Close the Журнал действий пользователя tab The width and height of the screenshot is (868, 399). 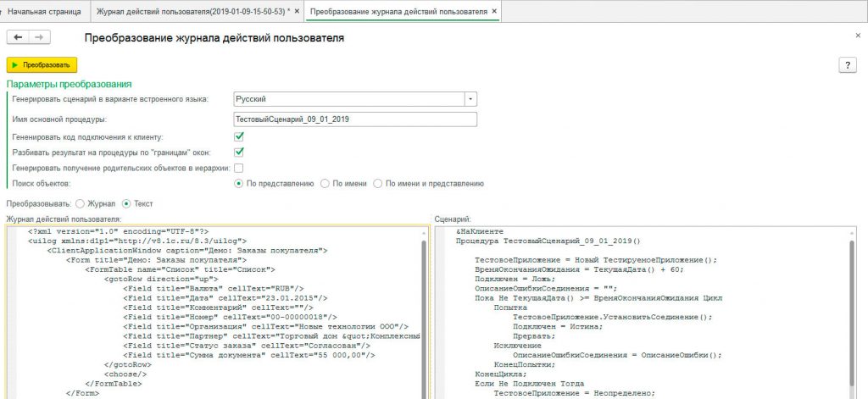point(297,12)
